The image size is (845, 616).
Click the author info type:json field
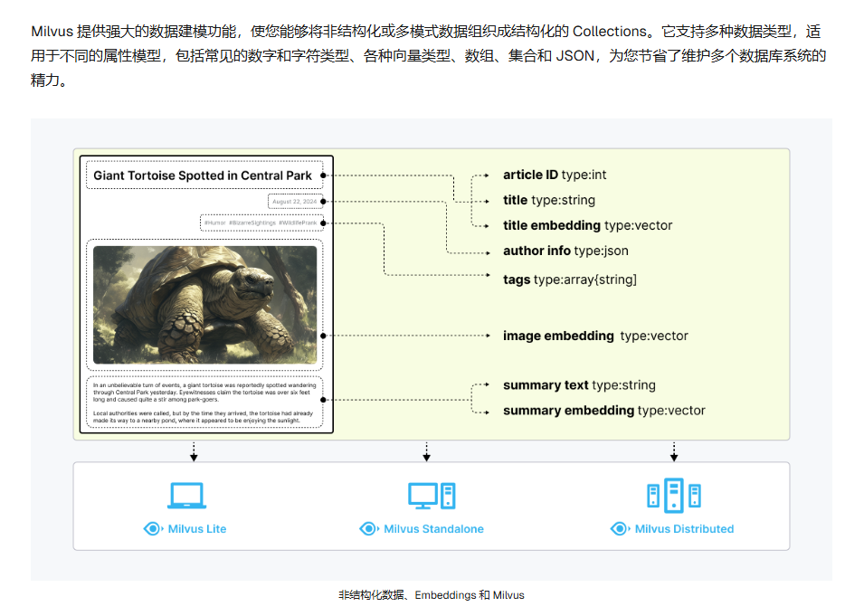[565, 251]
